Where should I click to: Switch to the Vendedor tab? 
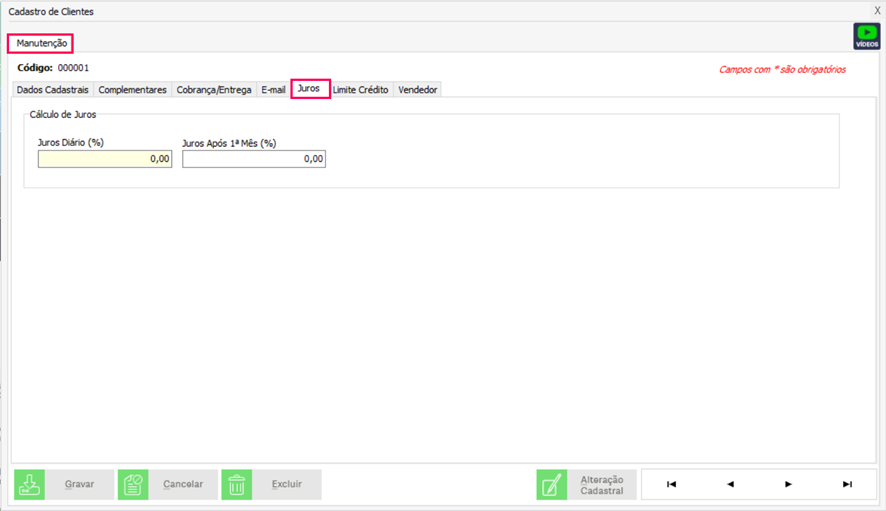tap(417, 90)
